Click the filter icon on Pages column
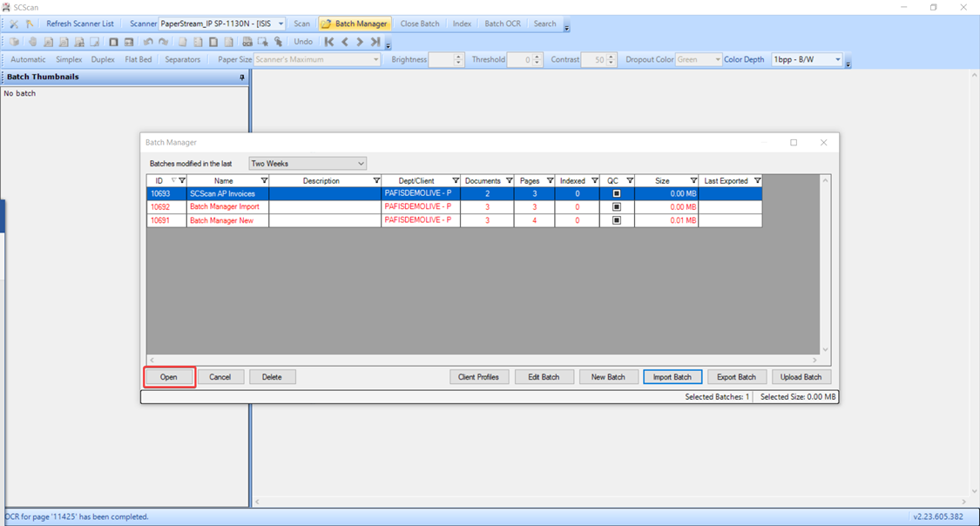Image resolution: width=980 pixels, height=526 pixels. point(550,181)
